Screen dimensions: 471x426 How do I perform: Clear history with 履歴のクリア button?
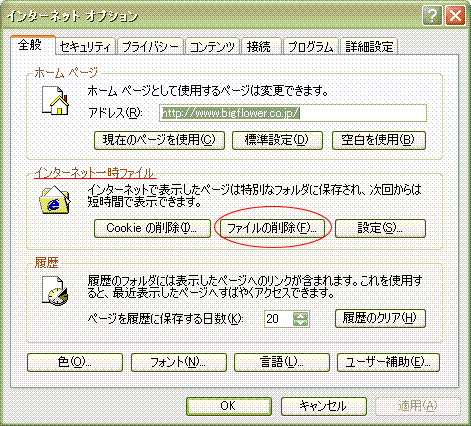pyautogui.click(x=380, y=318)
